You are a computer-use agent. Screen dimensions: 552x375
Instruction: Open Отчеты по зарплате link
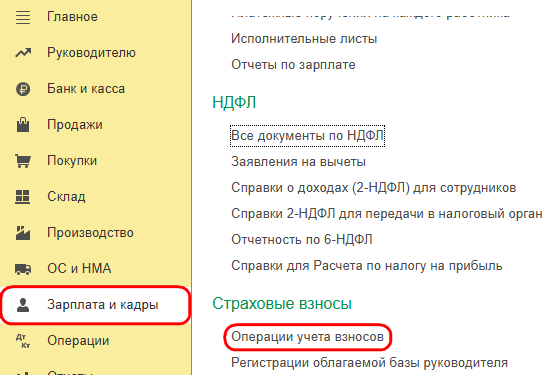(293, 65)
